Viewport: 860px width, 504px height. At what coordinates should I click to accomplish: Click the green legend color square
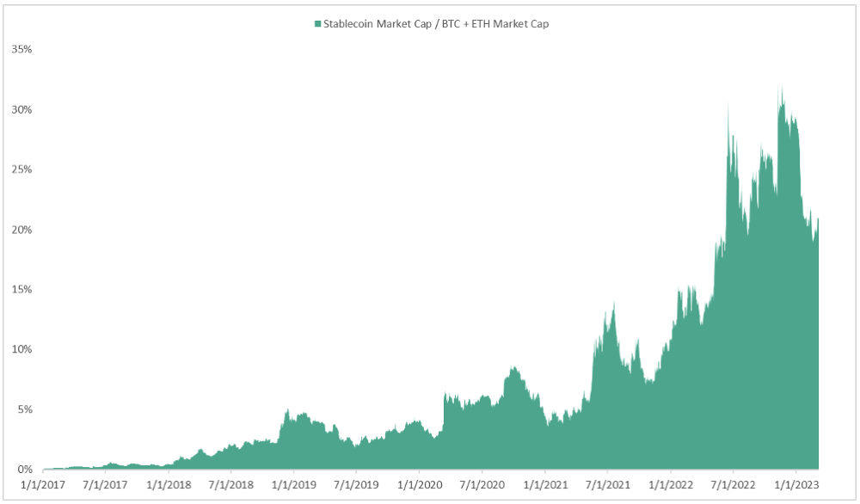[317, 24]
